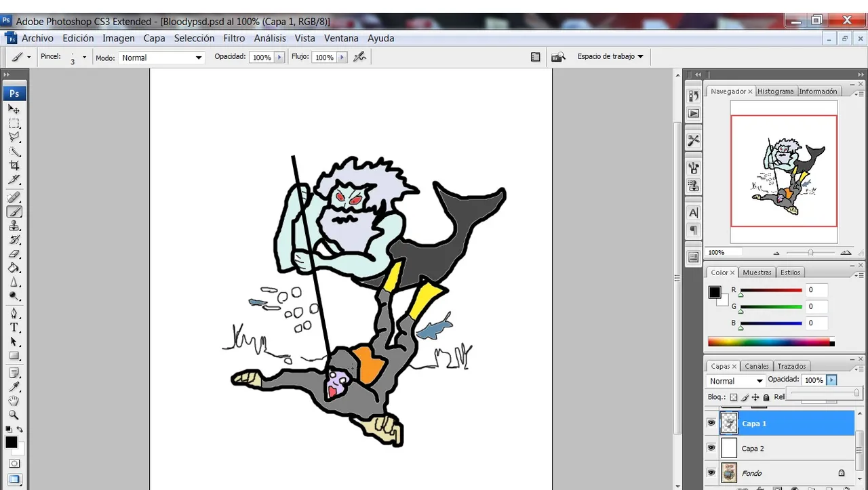This screenshot has height=490, width=868.
Task: Open the Actions panel icon in dock
Action: [x=693, y=114]
